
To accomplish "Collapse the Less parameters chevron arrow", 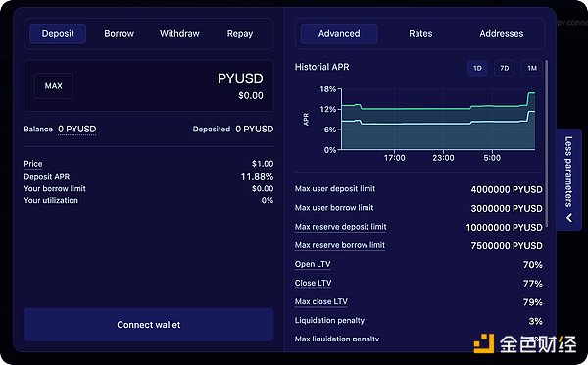I will [569, 218].
